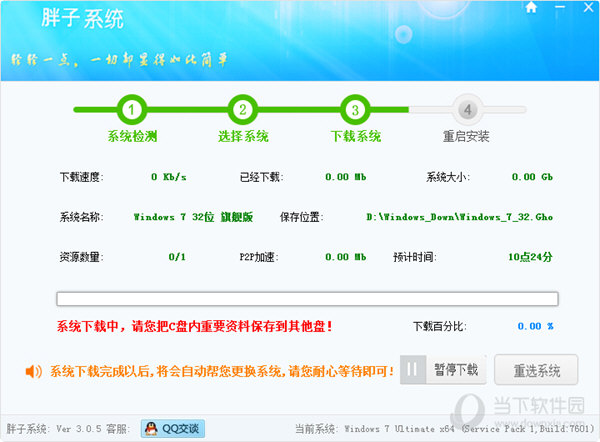Screen dimensions: 600x442
Task: Click the step 2 circle icon
Action: click(x=242, y=109)
